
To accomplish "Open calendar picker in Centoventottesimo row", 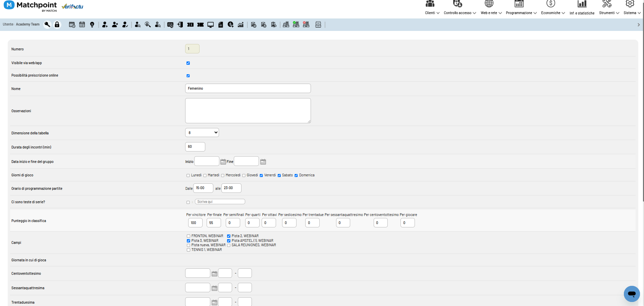I will (215, 274).
